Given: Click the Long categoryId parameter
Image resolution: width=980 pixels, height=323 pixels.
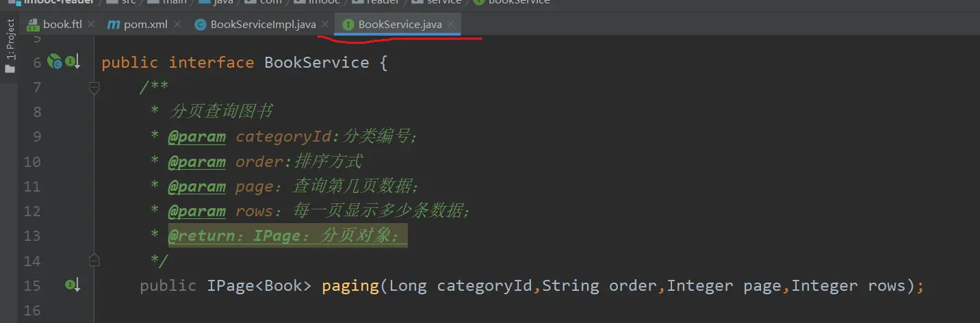Looking at the screenshot, I should (x=461, y=285).
